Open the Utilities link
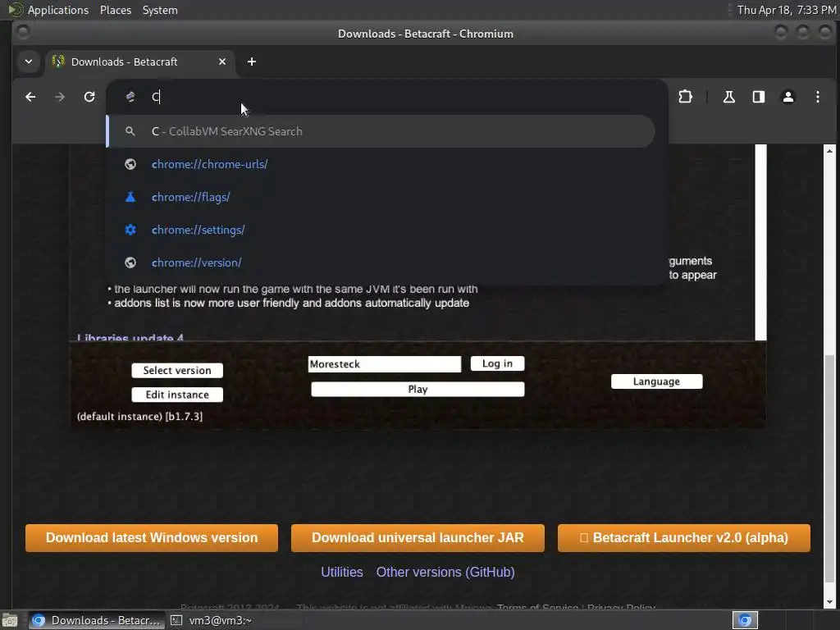The height and width of the screenshot is (630, 840). tap(342, 572)
